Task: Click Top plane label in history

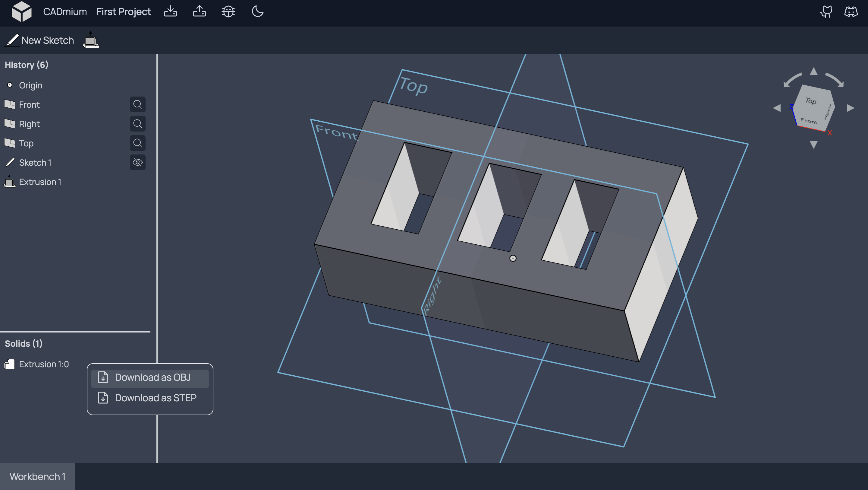Action: (26, 143)
